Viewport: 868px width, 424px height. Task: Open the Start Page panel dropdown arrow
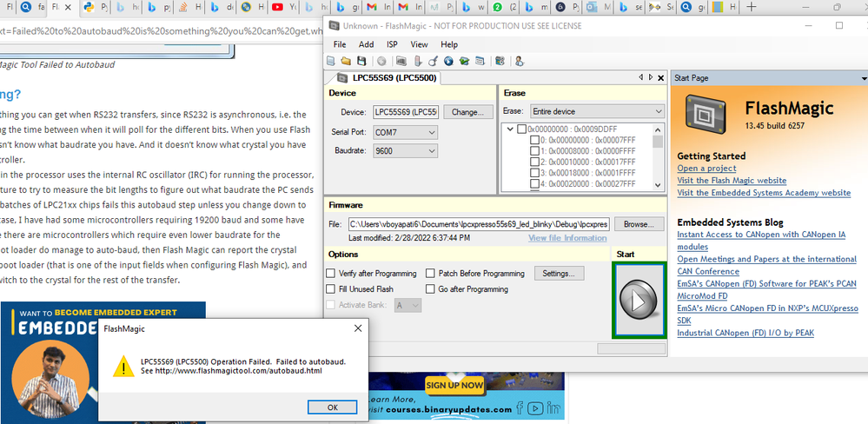coord(865,78)
